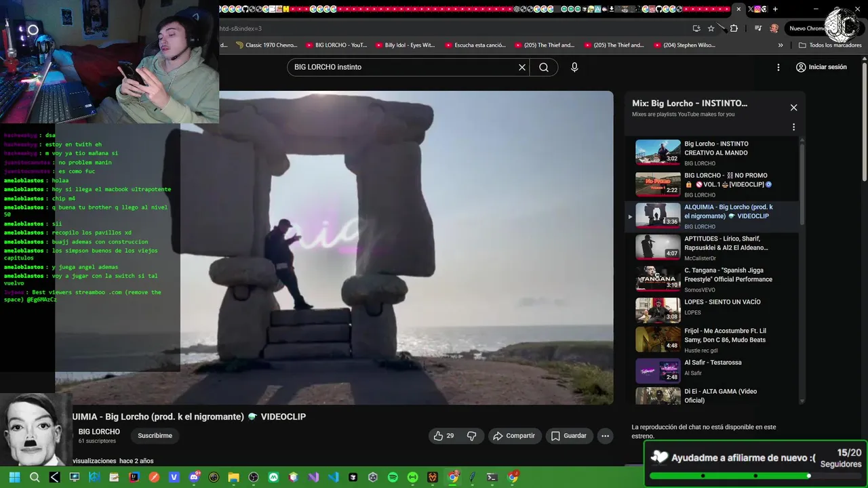Open the BIG LORCHO channel name link
Screen dimensions: 868x488
[99, 432]
